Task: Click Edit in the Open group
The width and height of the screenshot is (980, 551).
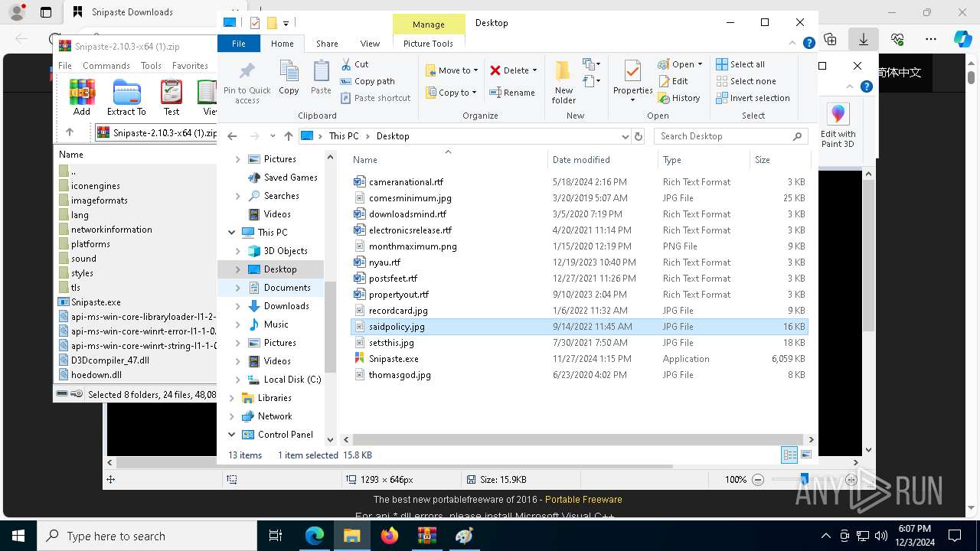Action: pos(673,81)
